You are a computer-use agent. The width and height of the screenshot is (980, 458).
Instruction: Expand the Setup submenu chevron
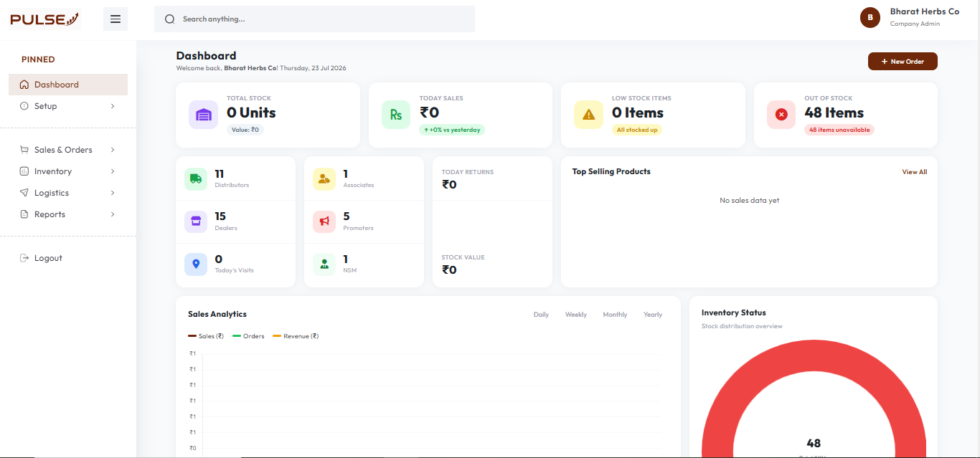click(x=113, y=106)
